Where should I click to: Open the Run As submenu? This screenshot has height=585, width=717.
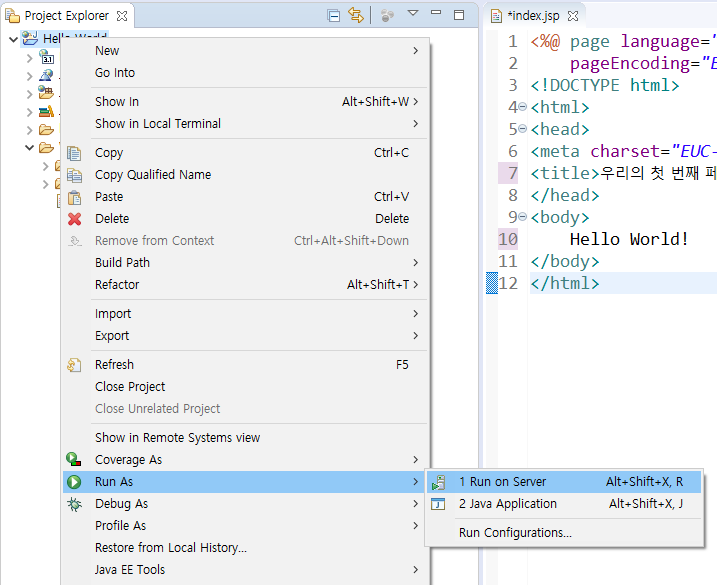pyautogui.click(x=245, y=482)
